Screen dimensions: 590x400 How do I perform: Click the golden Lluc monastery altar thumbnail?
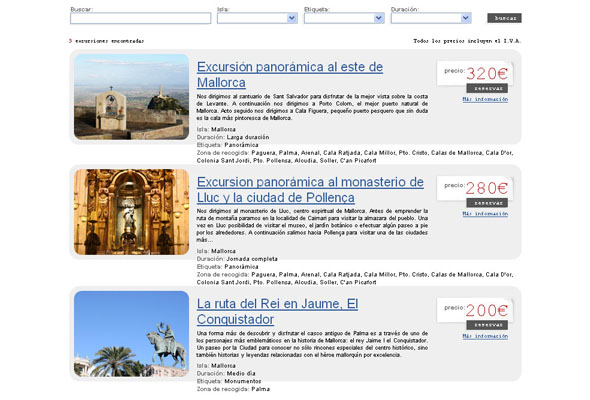point(131,212)
